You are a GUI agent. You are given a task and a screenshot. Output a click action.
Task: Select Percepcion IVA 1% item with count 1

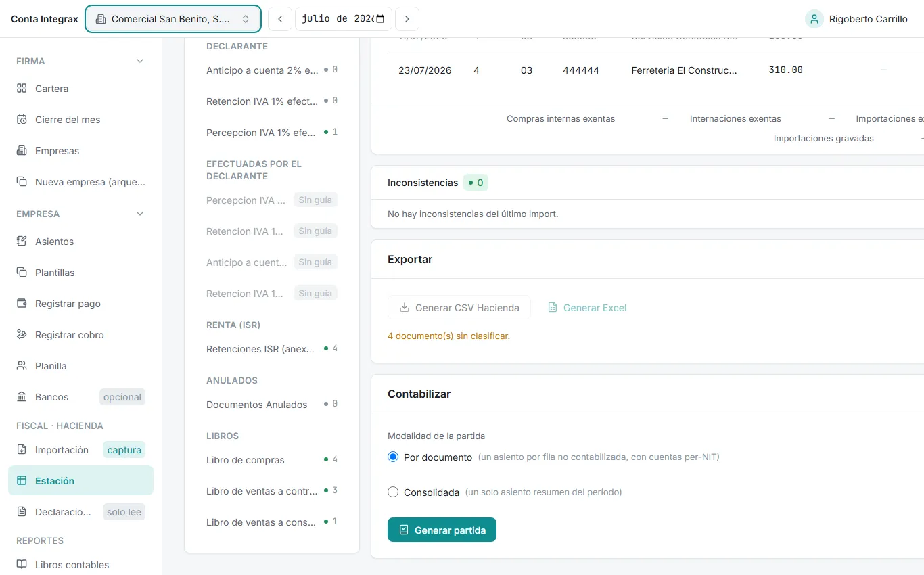click(x=272, y=133)
